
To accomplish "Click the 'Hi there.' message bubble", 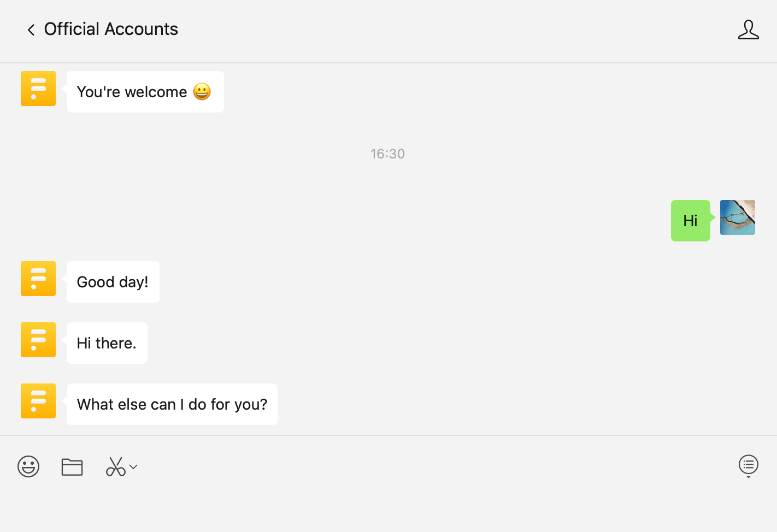I will coord(107,343).
